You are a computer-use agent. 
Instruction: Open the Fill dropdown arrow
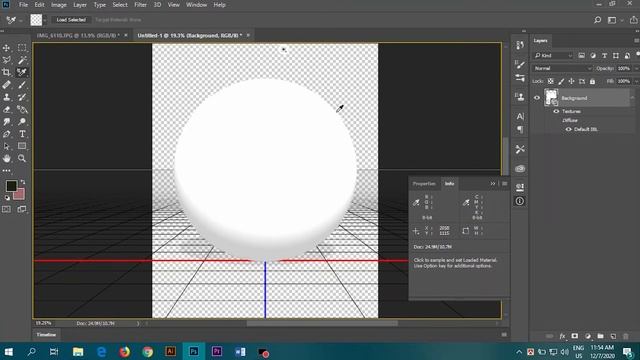point(636,81)
